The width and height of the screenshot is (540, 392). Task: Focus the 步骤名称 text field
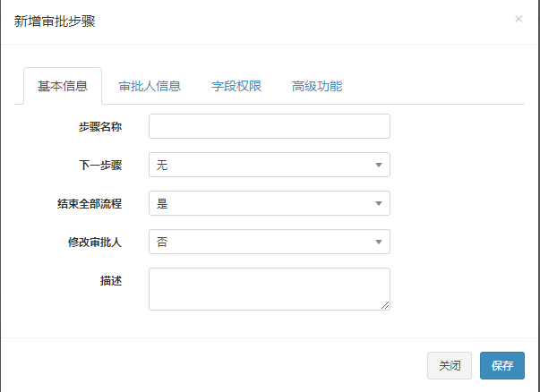[x=269, y=126]
